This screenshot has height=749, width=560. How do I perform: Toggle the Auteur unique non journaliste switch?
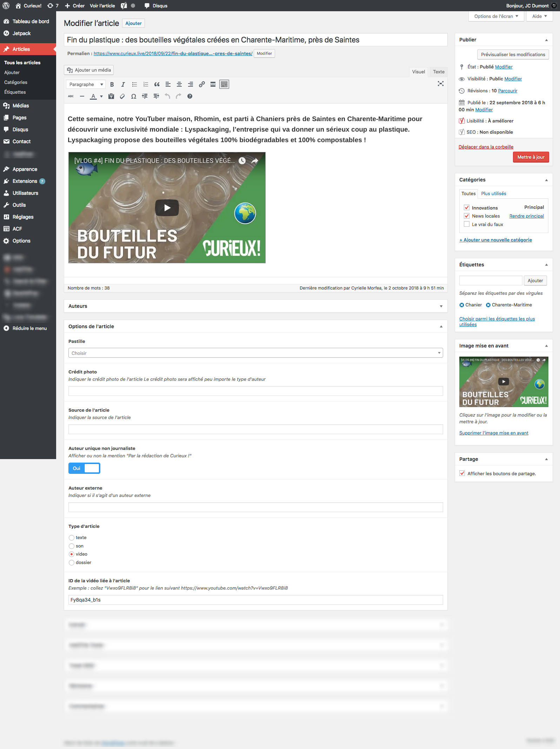pos(84,469)
